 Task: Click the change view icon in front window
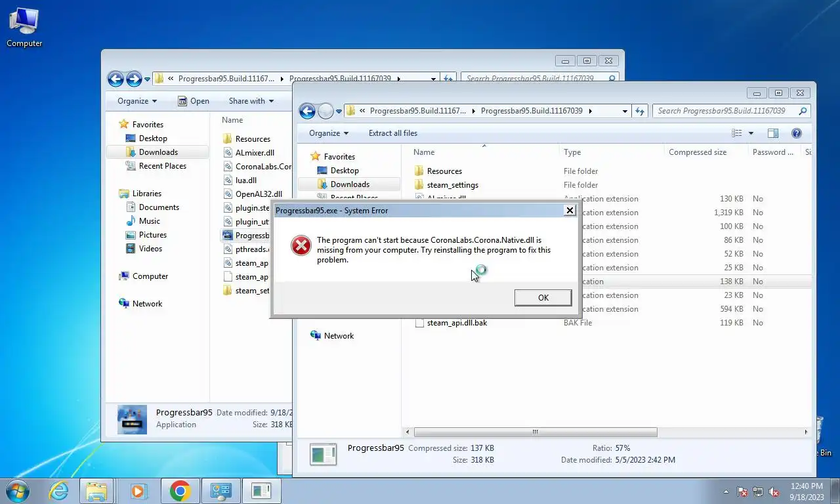[737, 133]
